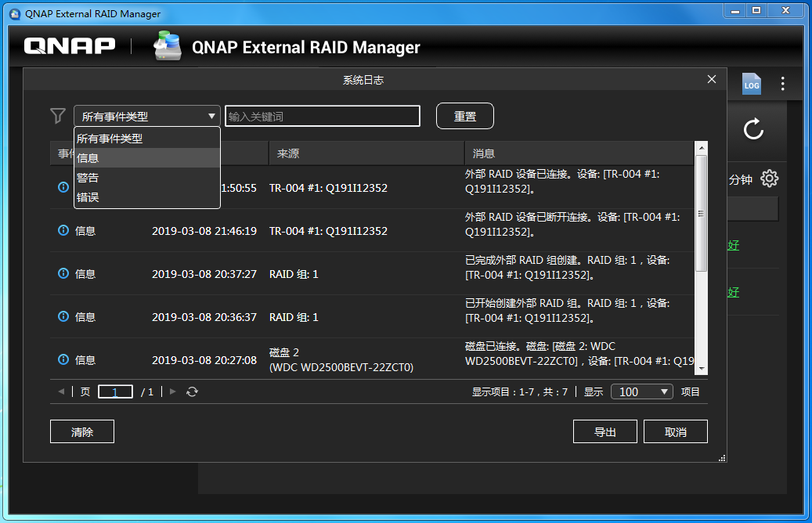Select 错误 in the event type list
The image size is (812, 523).
tap(147, 197)
